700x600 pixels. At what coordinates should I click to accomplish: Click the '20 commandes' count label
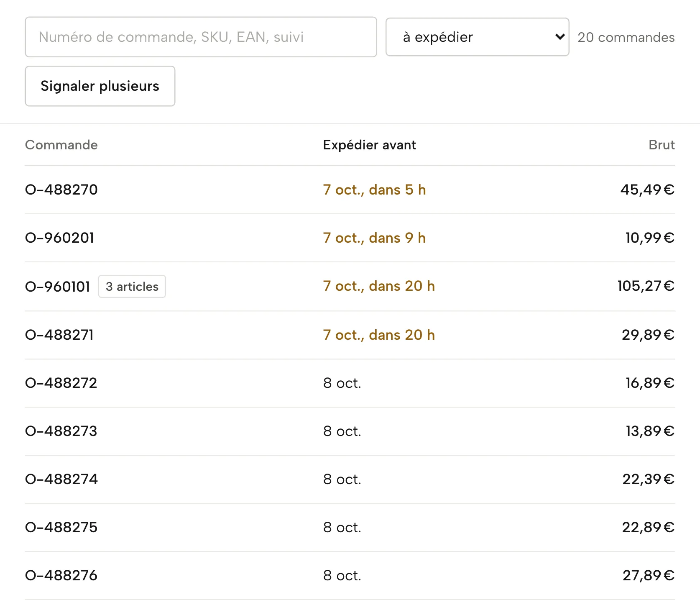point(626,37)
